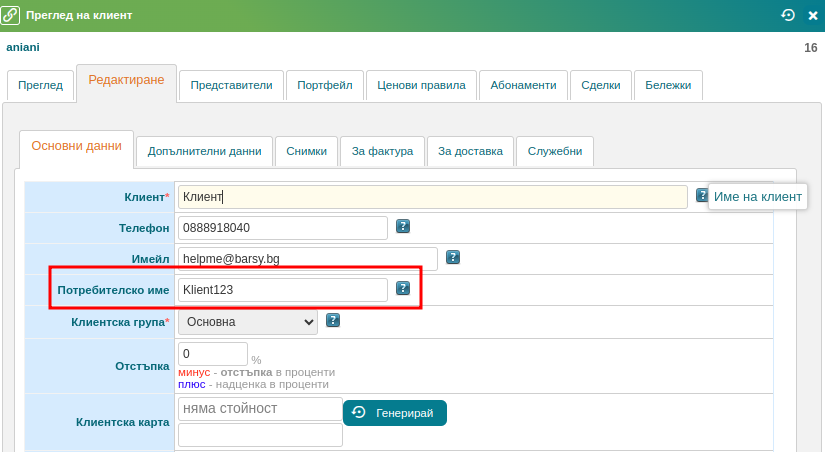Open help icon beside Потребителско име field
This screenshot has width=825, height=452.
pyautogui.click(x=403, y=288)
